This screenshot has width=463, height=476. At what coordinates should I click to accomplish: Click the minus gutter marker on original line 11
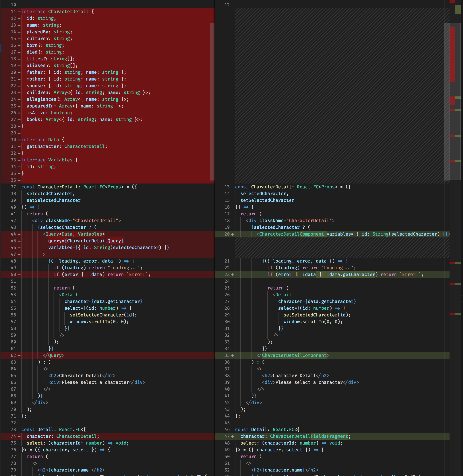tap(19, 12)
